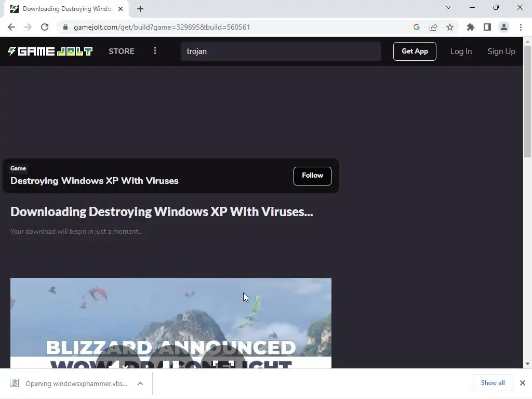
Task: Follow Destroying Windows XP With Viruses
Action: pyautogui.click(x=312, y=176)
